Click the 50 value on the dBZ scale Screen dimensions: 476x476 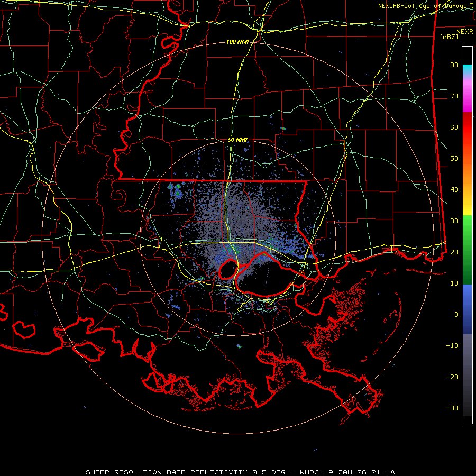click(x=454, y=159)
